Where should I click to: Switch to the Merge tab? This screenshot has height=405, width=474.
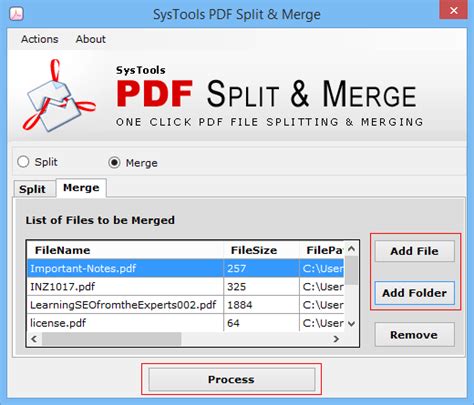pyautogui.click(x=81, y=188)
